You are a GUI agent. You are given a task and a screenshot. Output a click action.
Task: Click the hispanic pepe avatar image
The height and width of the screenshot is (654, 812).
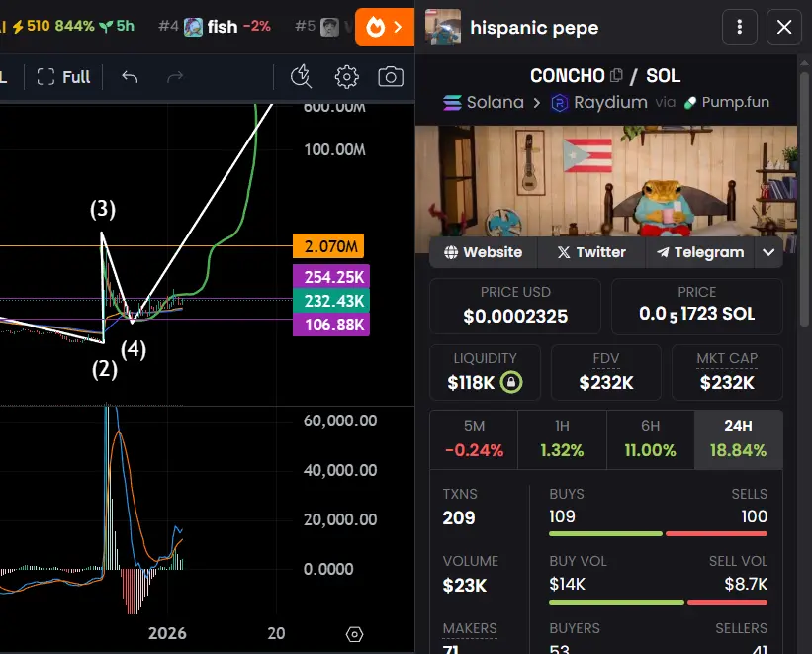click(x=443, y=27)
